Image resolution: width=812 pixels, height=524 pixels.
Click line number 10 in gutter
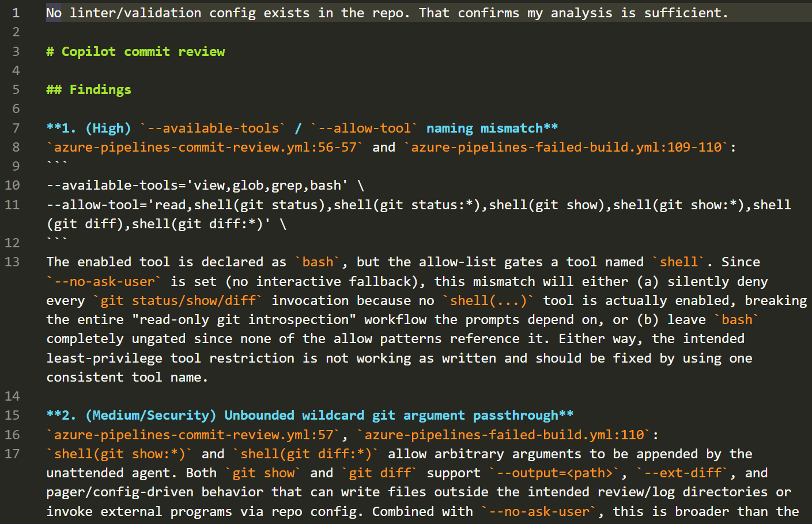tap(12, 185)
